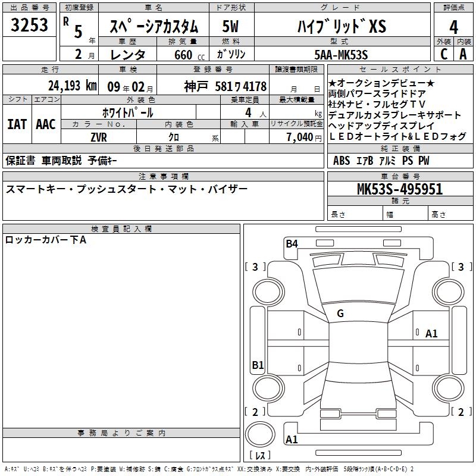Click the 幅 dimension field
The height and width of the screenshot is (476, 476).
tap(406, 214)
